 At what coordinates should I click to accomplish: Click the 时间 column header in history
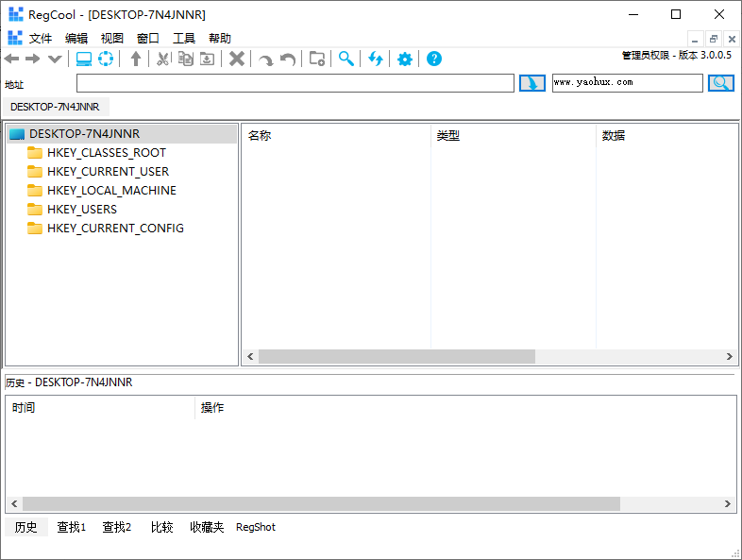point(100,408)
